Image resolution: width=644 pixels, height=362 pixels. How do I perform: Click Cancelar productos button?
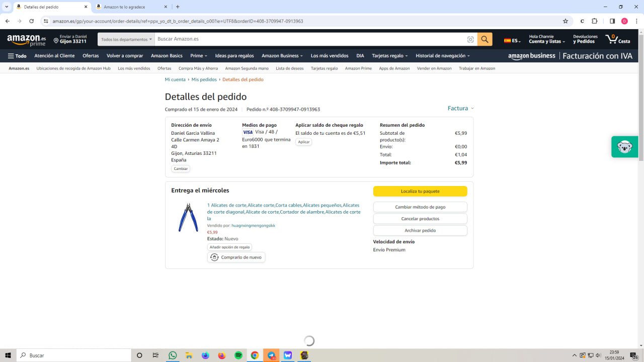click(420, 219)
